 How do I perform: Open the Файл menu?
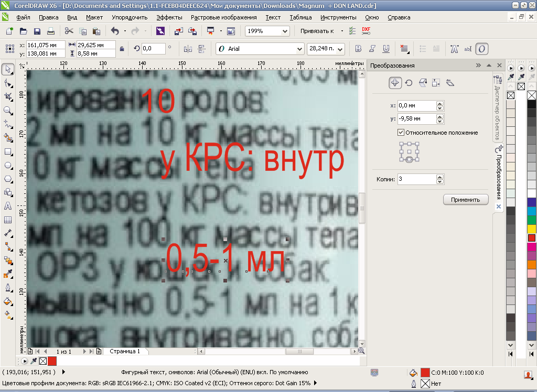23,17
